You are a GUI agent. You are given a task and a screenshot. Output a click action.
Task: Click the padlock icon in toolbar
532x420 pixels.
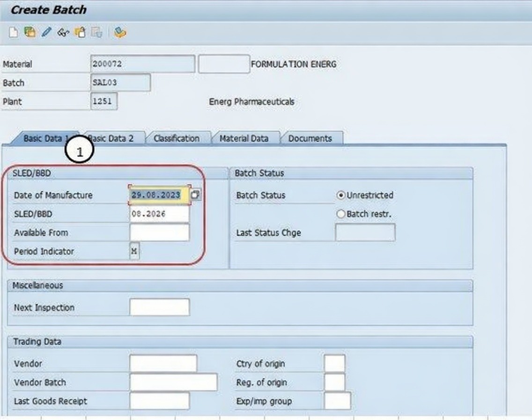pos(80,32)
